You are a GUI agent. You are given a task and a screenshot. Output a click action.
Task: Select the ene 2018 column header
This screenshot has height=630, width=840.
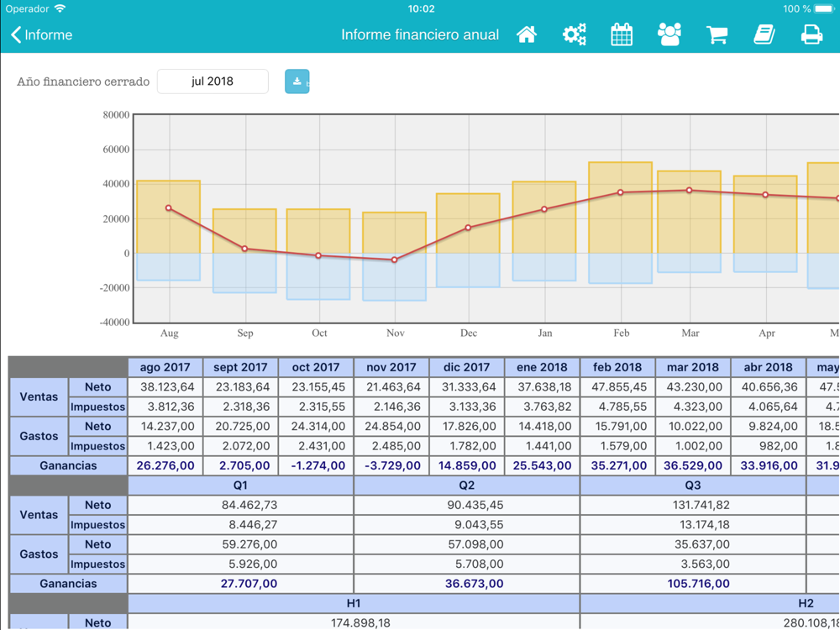click(542, 368)
